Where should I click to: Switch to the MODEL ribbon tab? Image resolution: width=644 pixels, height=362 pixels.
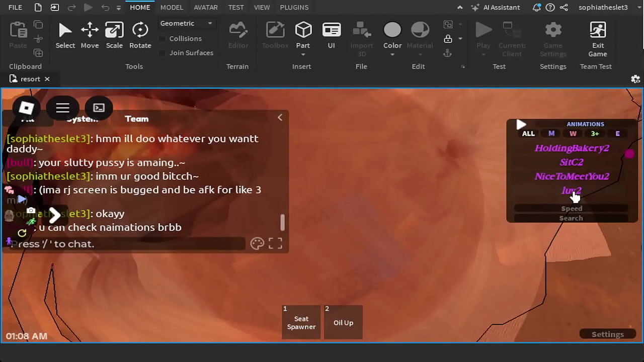coord(172,8)
